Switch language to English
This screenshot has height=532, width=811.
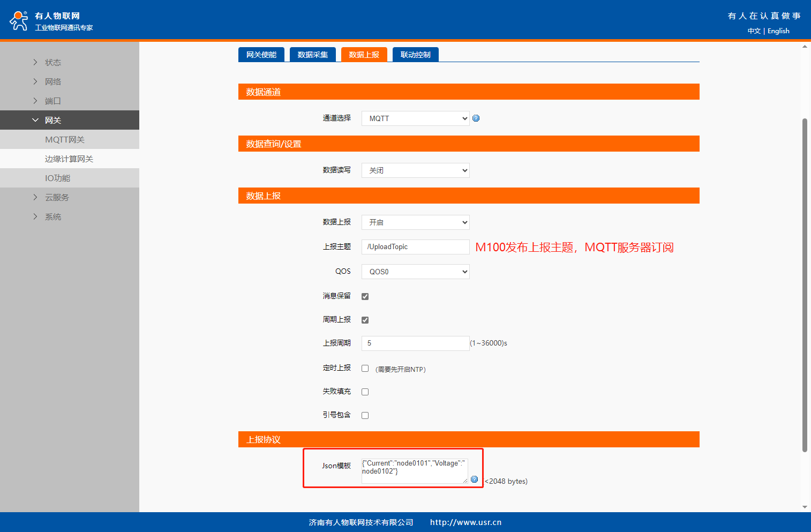click(778, 31)
